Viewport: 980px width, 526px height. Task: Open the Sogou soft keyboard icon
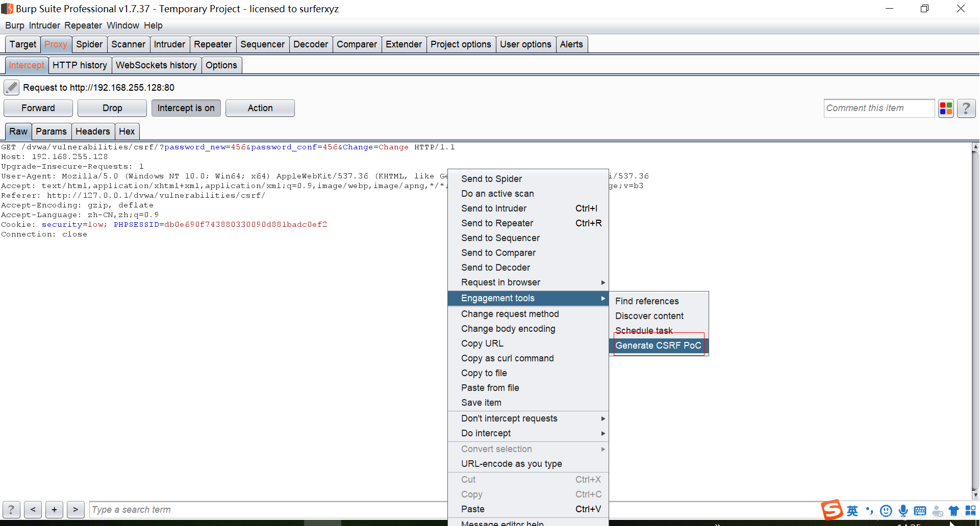pos(920,511)
